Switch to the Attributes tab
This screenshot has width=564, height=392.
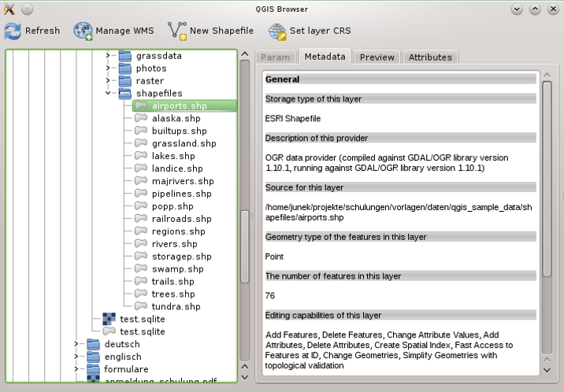click(430, 57)
